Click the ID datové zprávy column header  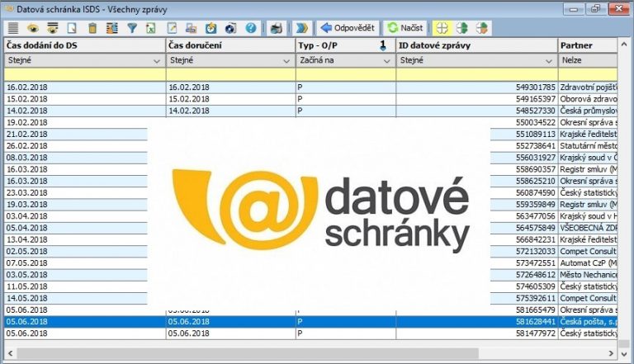476,45
